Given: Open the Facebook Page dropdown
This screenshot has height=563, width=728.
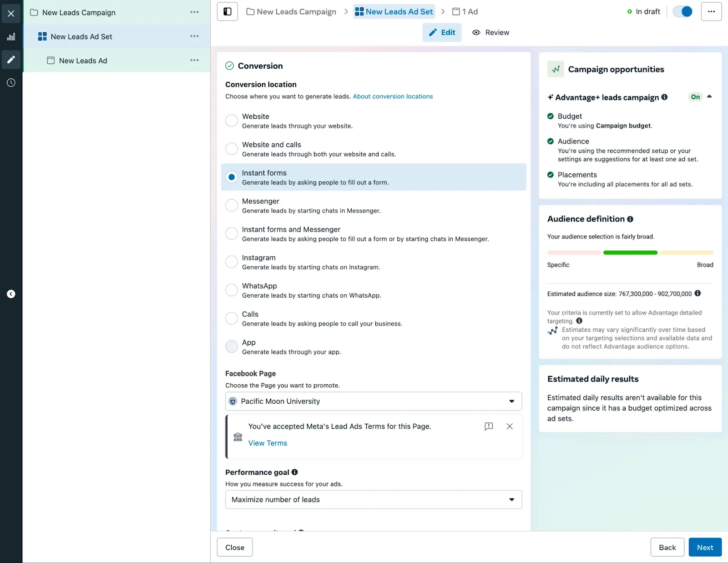Looking at the screenshot, I should 373,401.
